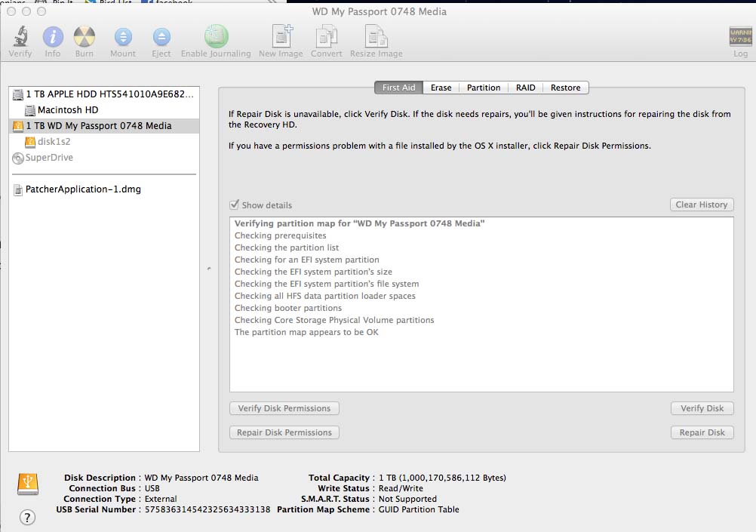Click Enable Journaling toolbar icon

pyautogui.click(x=216, y=36)
